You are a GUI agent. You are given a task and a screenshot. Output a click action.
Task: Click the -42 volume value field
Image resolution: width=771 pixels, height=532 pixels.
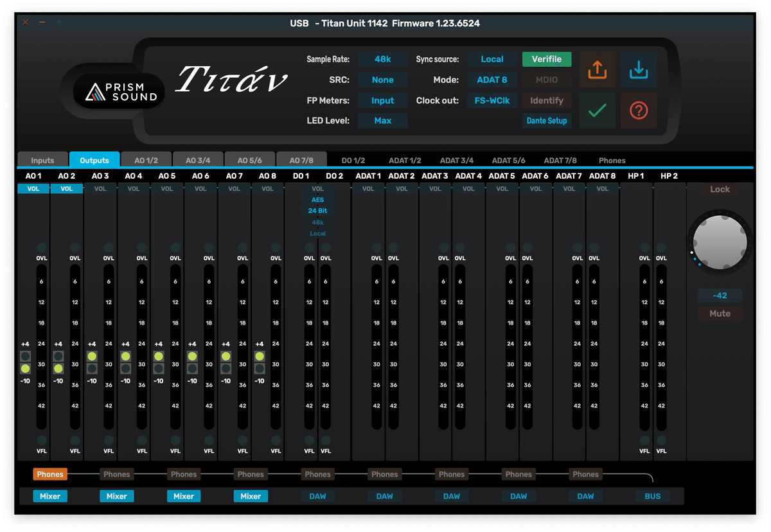720,296
